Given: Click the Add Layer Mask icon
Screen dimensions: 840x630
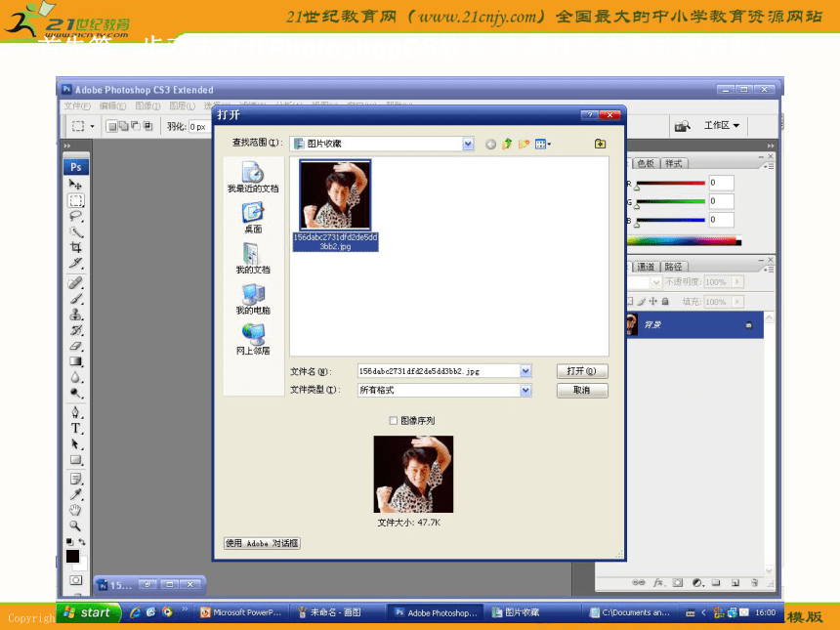Looking at the screenshot, I should (x=678, y=582).
